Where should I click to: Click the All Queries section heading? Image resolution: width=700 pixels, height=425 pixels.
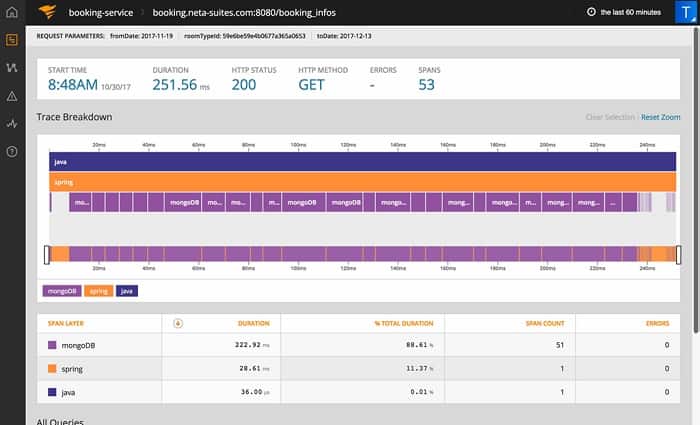tap(60, 421)
